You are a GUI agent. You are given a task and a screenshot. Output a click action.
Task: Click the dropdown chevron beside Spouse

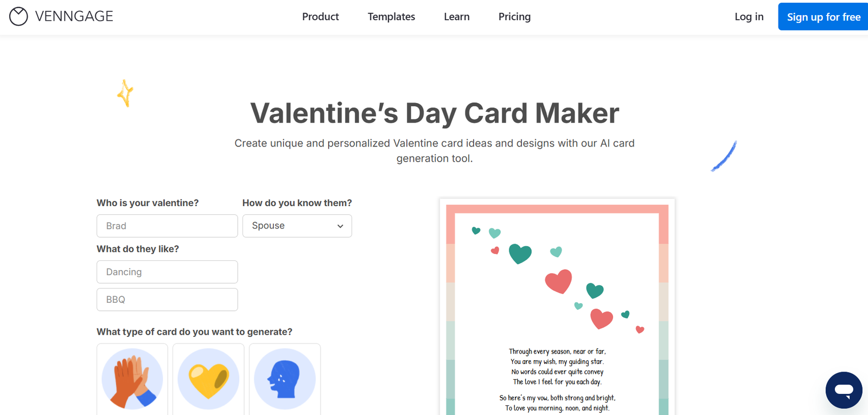coord(340,226)
